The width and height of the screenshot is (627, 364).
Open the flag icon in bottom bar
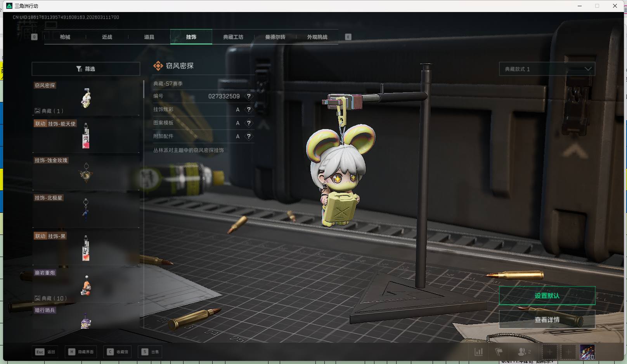(499, 352)
